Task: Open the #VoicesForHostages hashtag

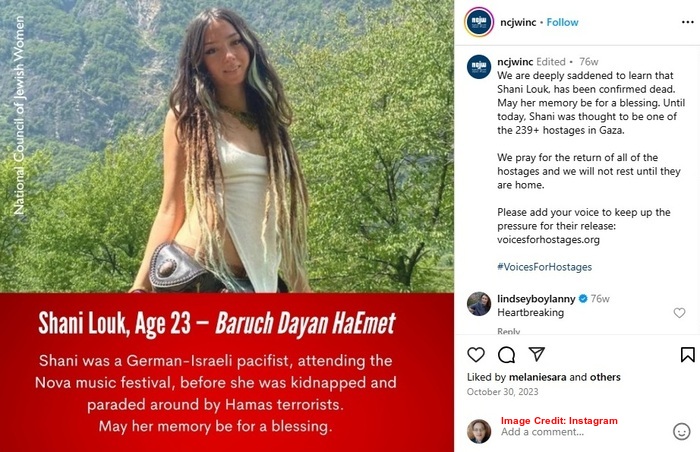Action: point(544,267)
